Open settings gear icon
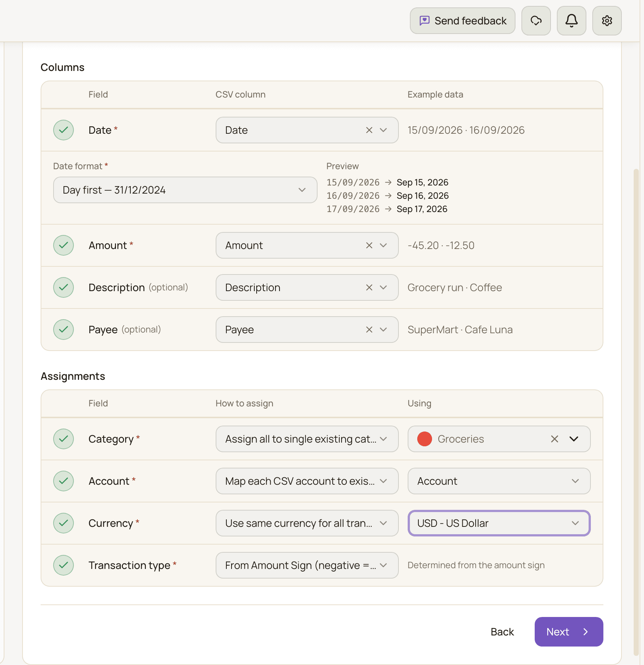Viewport: 644px width, 665px height. pos(607,21)
